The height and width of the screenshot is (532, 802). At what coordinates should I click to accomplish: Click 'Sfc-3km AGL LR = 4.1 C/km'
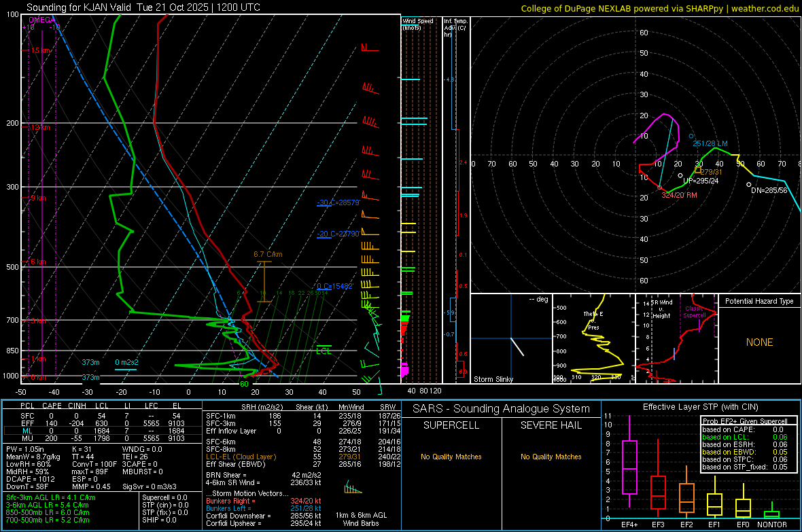[x=51, y=497]
